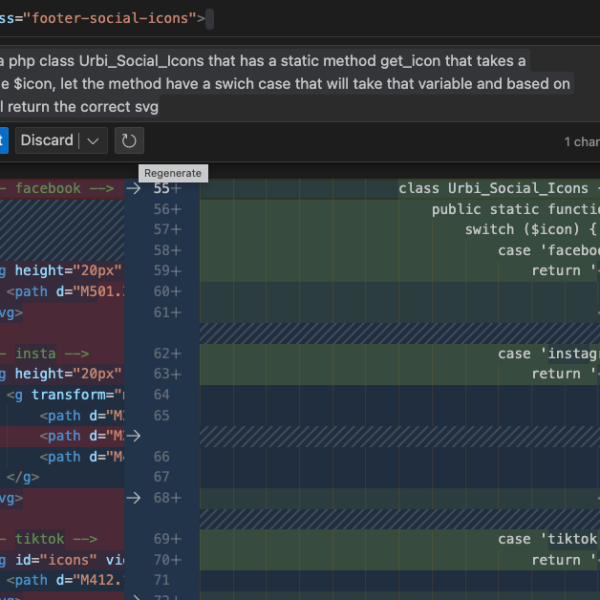Screen dimensions: 600x600
Task: Click line number 58+ in gutter
Action: coord(167,250)
